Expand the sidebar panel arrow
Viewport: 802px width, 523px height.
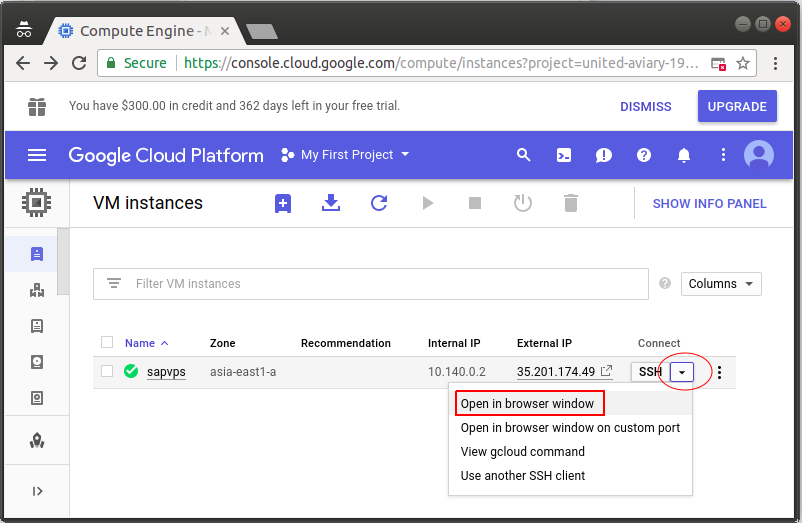[37, 491]
